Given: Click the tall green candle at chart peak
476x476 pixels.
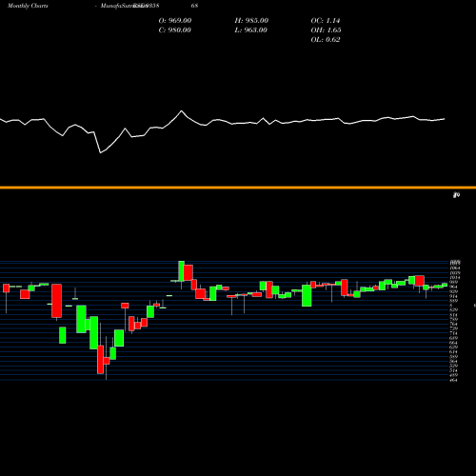Looking at the screenshot, I should click(181, 271).
